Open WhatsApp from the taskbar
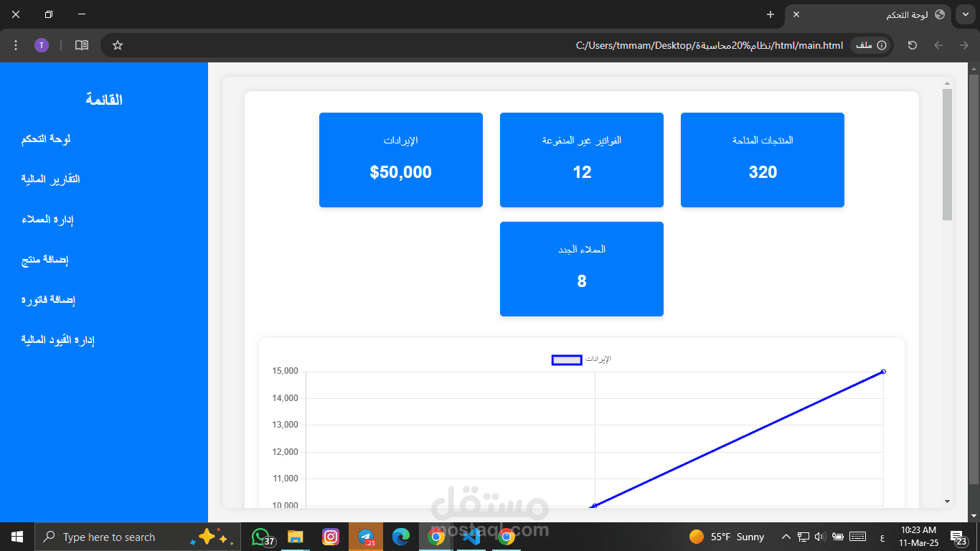The image size is (980, 551). (x=260, y=537)
